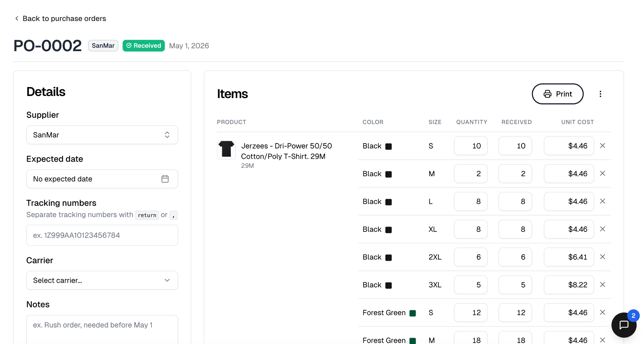Remove the Black size XL row
Viewport: 644px width, 344px height.
coord(602,229)
